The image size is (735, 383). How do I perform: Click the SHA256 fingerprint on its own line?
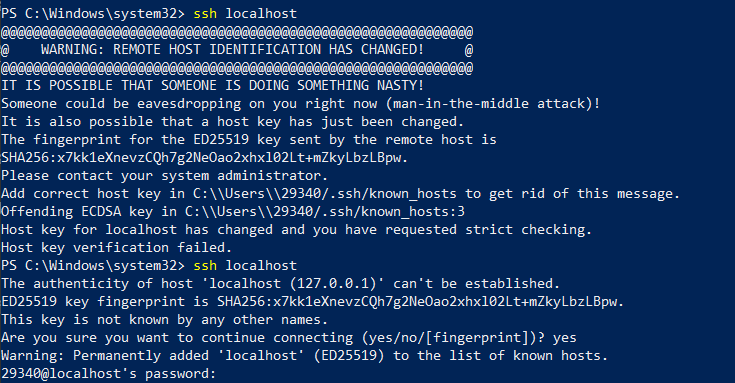click(x=204, y=158)
